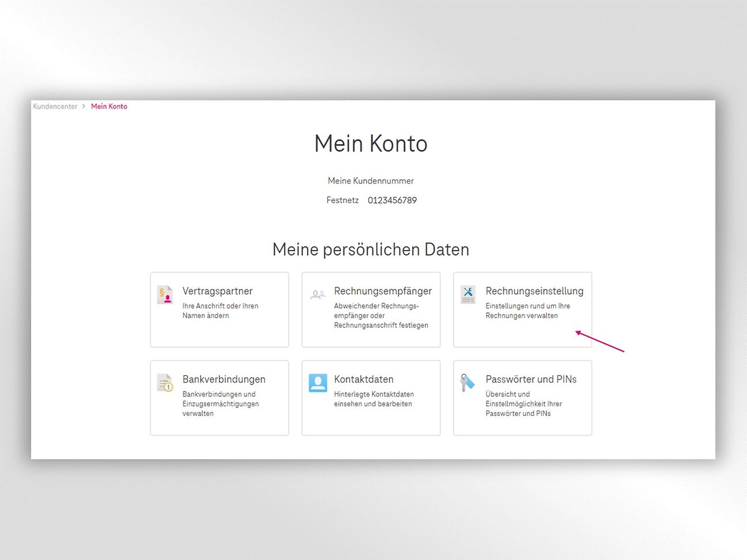Open the Vertragspartner tile

coord(219,309)
